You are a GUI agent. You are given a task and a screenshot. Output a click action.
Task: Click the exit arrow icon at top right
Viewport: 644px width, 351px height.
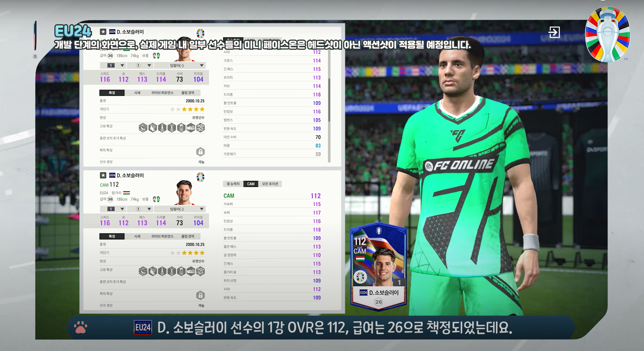554,32
